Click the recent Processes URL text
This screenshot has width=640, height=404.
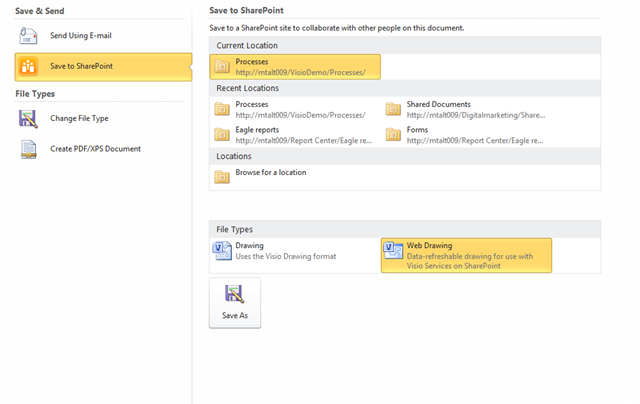click(x=300, y=115)
